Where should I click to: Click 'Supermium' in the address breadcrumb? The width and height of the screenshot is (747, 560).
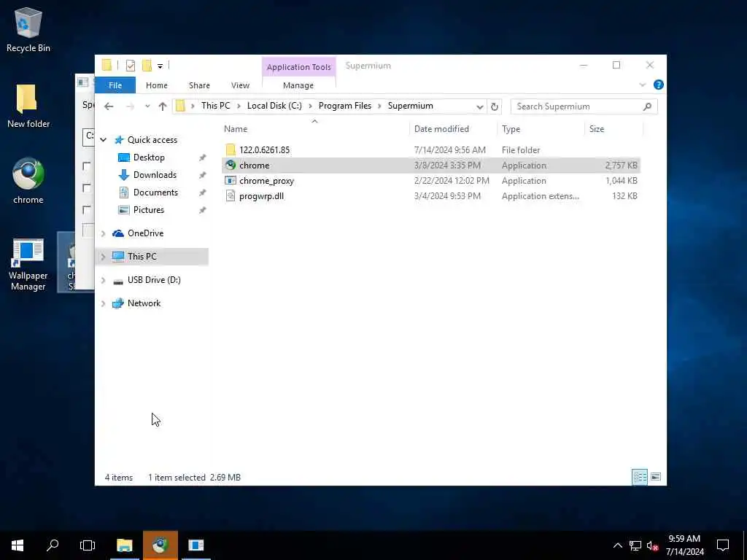410,106
